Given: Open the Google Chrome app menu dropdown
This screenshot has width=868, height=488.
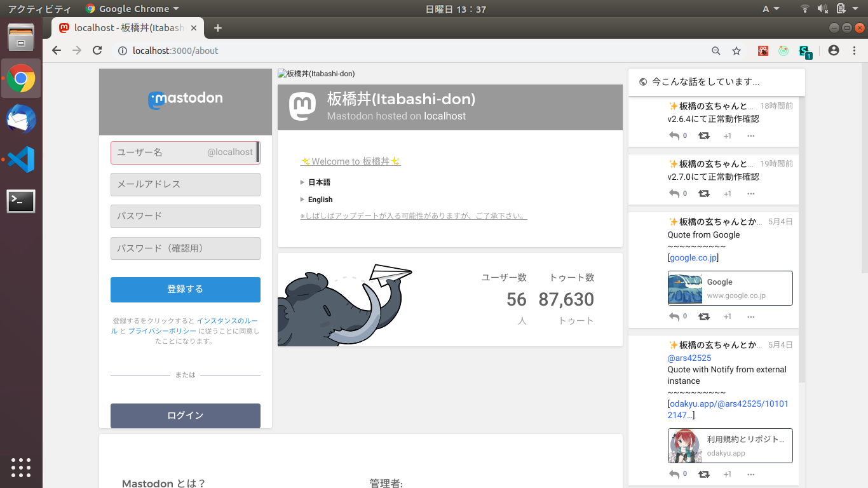Looking at the screenshot, I should [132, 9].
